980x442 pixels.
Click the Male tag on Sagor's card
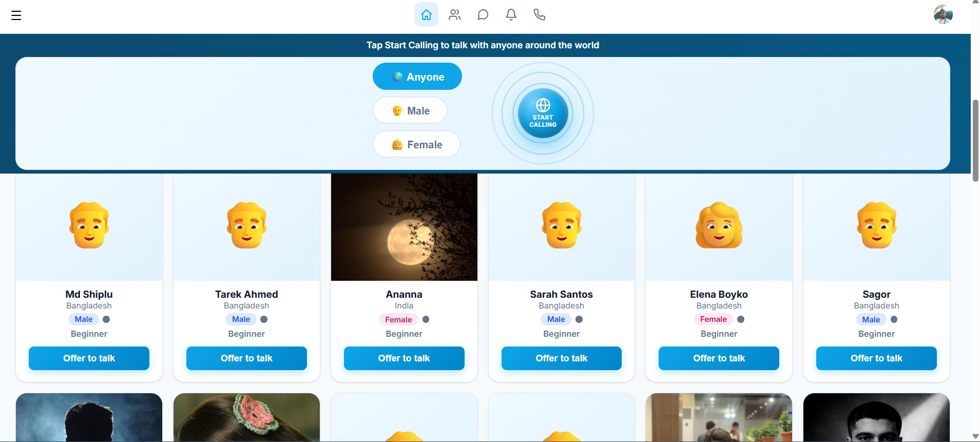click(x=871, y=319)
